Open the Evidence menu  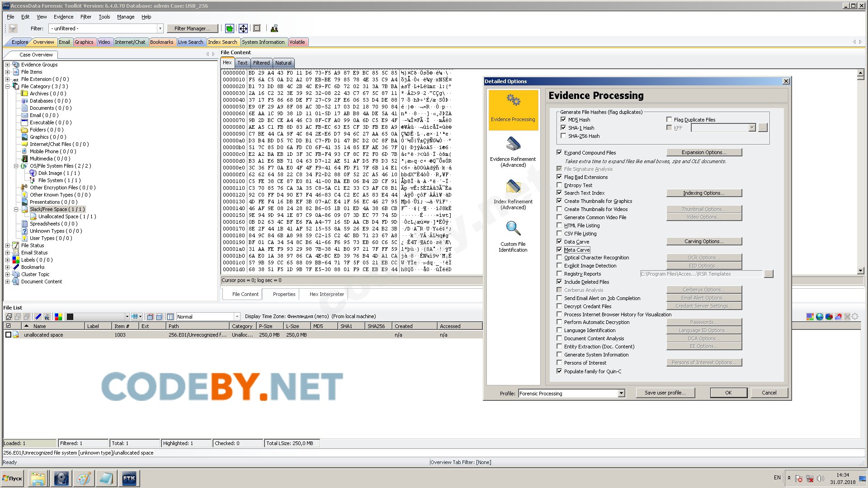[x=63, y=17]
